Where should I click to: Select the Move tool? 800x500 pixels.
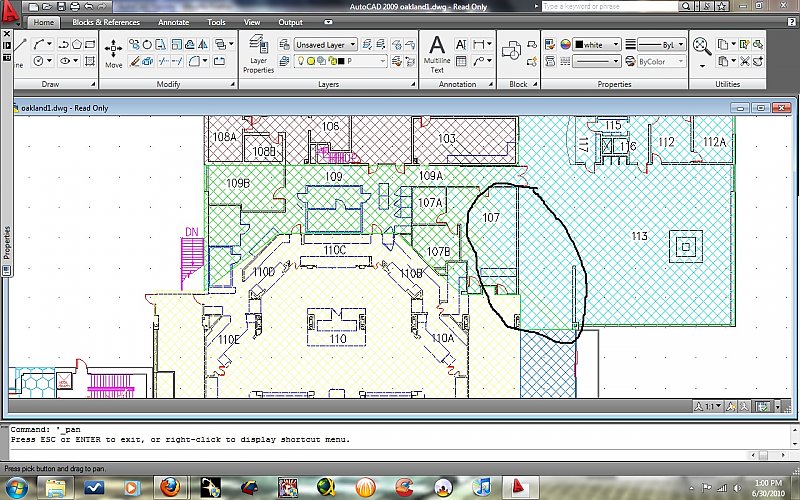(113, 54)
